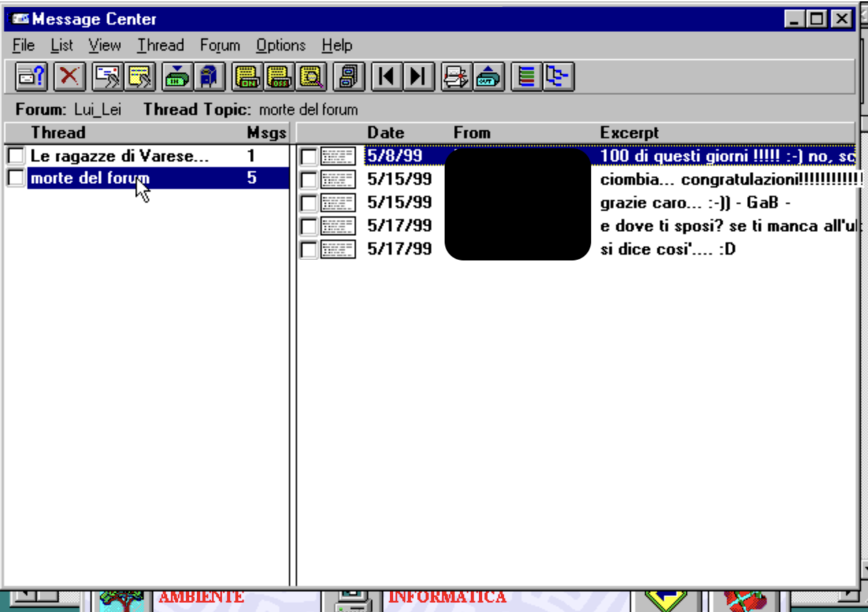Jump to first item with back-bar arrow
This screenshot has height=612, width=868.
[x=387, y=76]
